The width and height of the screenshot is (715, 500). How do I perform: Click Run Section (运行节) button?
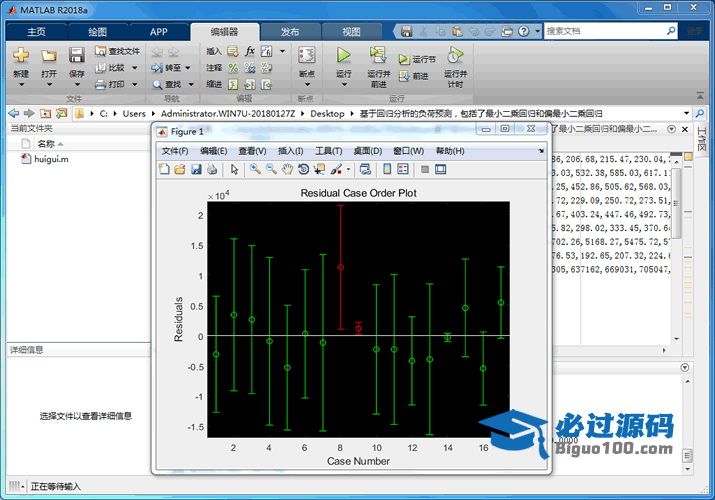coord(418,59)
